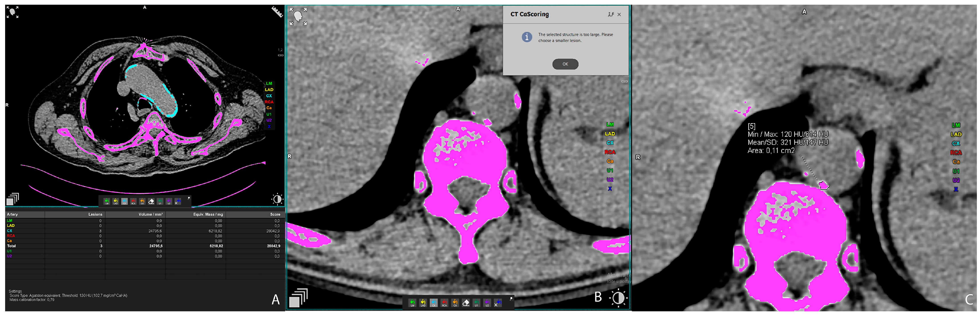Click the Score column header
The image size is (980, 316).
(275, 214)
